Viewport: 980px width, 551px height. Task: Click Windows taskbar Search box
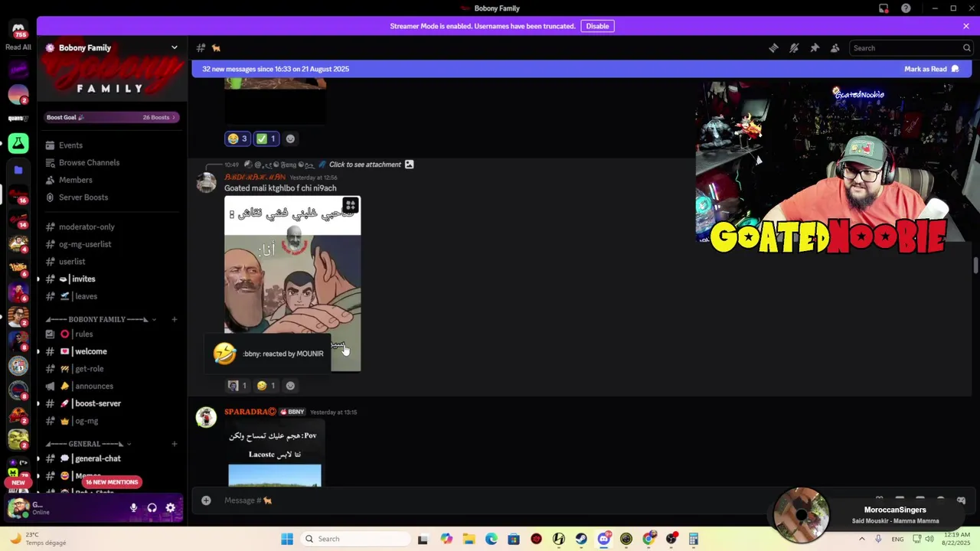(x=354, y=539)
